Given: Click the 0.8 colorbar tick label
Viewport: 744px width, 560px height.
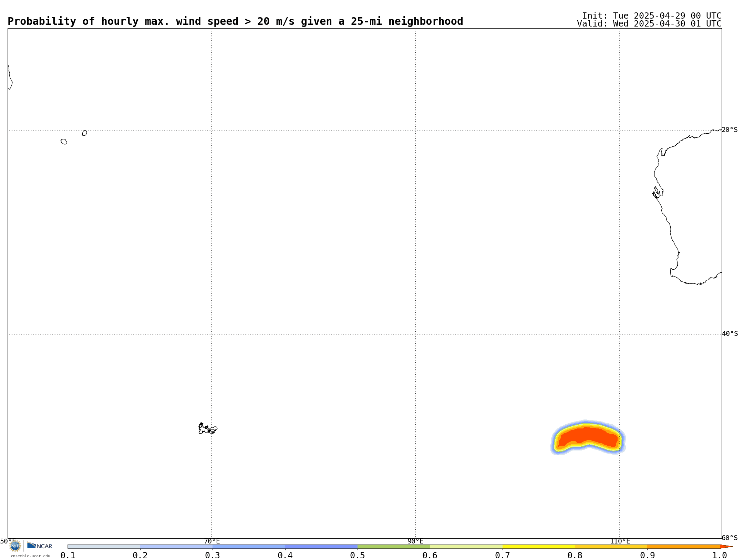Looking at the screenshot, I should [575, 555].
